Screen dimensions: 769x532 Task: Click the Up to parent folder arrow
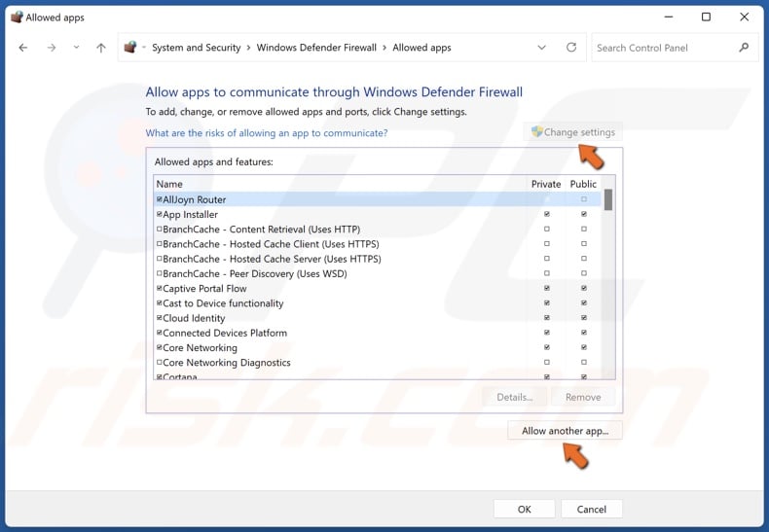tap(100, 48)
